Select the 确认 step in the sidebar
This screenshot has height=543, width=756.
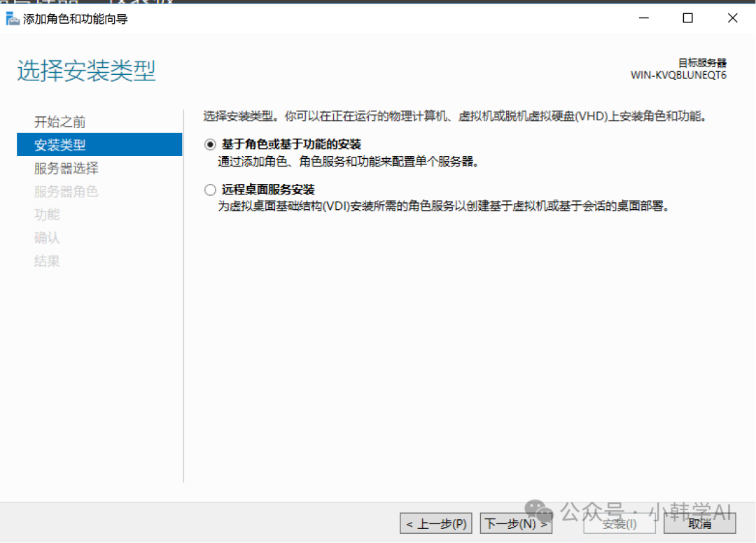48,238
